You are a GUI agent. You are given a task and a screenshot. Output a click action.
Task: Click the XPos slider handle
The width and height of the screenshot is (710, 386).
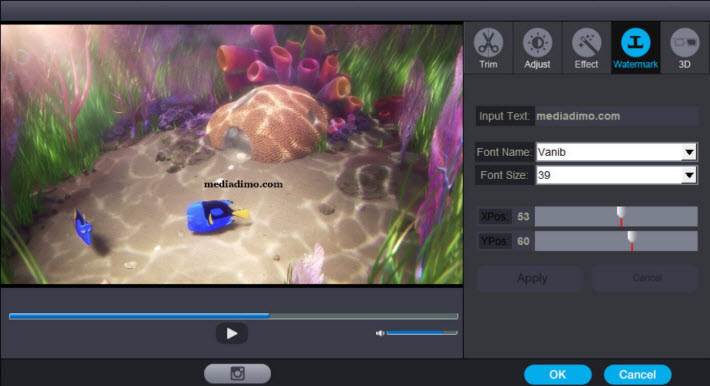(x=621, y=216)
